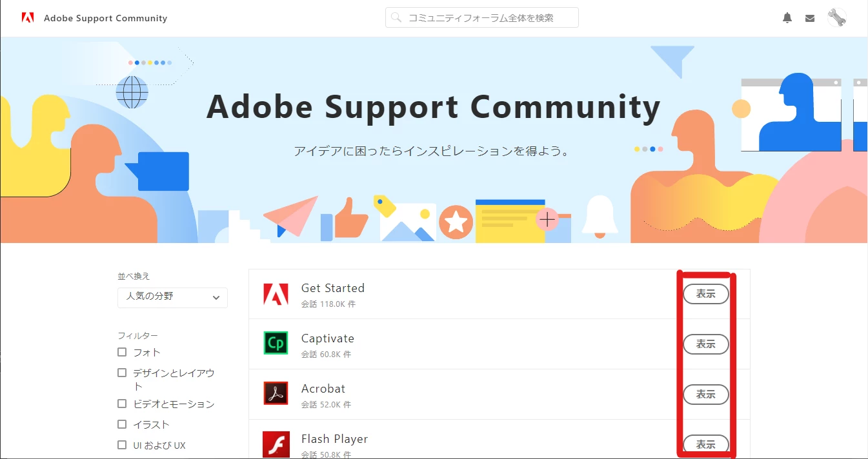Click the Adobe Support Community banner heading
The image size is (868, 459).
point(434,107)
